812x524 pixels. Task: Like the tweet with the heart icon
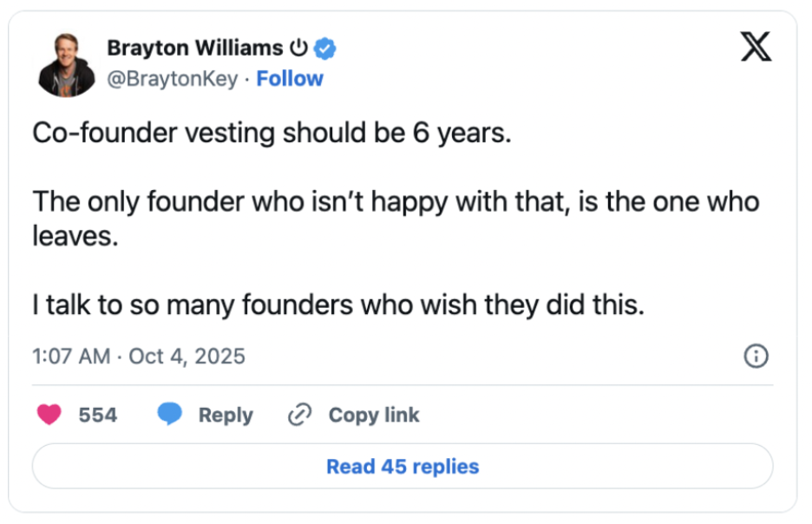(x=50, y=416)
